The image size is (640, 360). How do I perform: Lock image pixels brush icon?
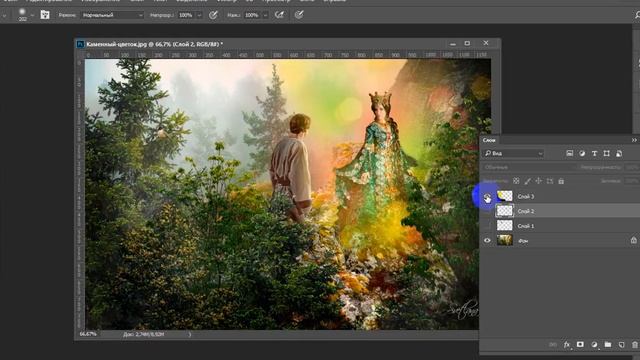click(528, 181)
